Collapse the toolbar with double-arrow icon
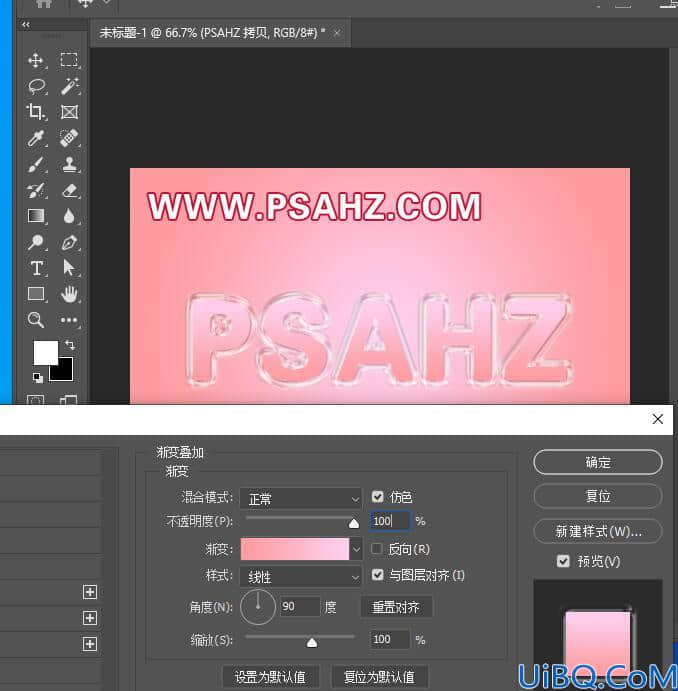This screenshot has height=691, width=678. (26, 24)
